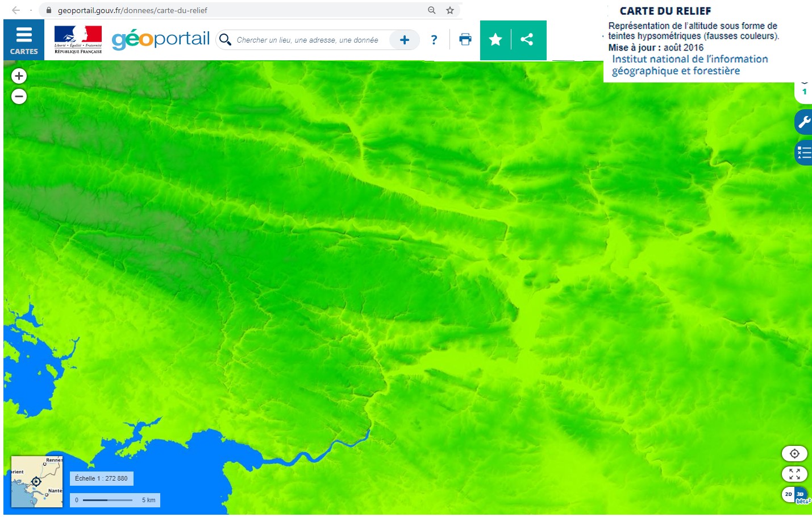
Task: Open the Institut national de l'information géographique link
Action: pyautogui.click(x=690, y=65)
